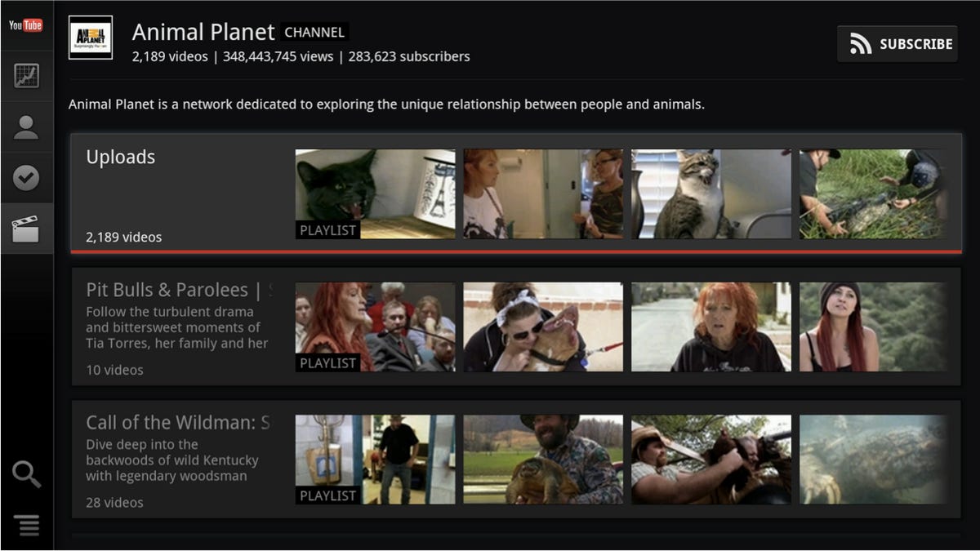The width and height of the screenshot is (980, 551).
Task: Click the CHANNEL label next to Animal Planet
Action: (314, 31)
